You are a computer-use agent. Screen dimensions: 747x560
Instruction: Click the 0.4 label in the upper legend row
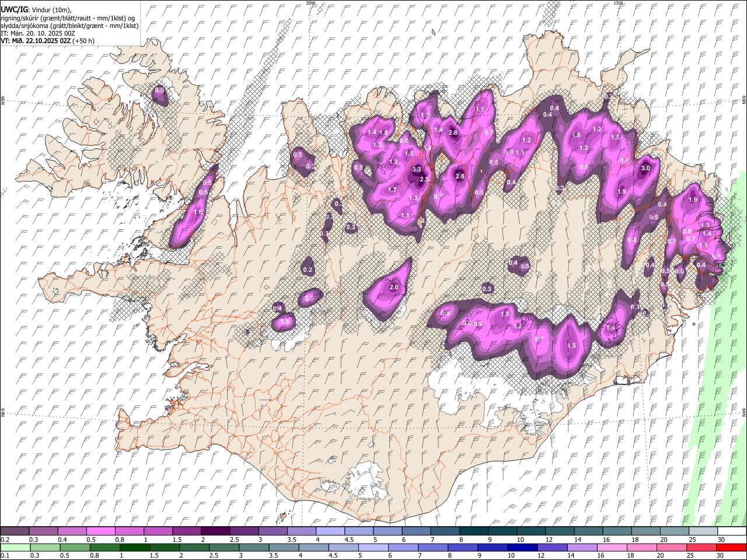[62, 540]
